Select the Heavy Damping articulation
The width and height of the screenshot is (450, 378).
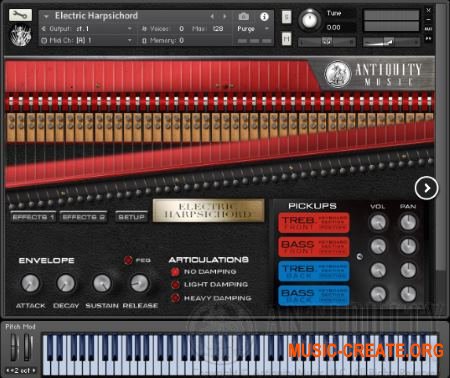click(175, 298)
